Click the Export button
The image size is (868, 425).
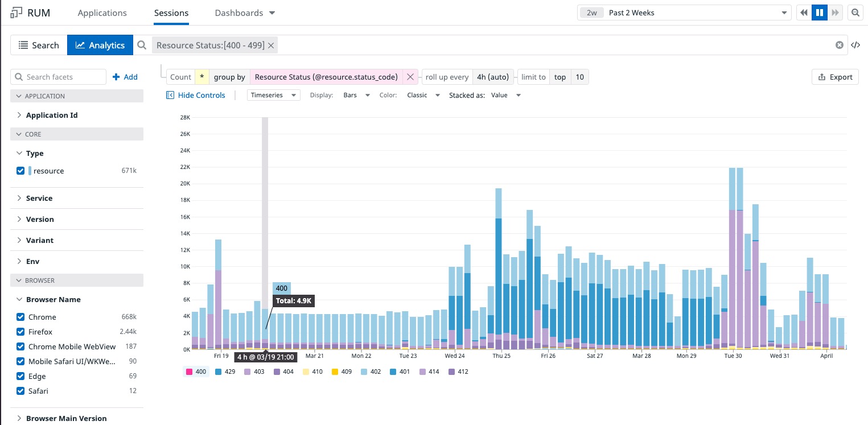click(834, 77)
